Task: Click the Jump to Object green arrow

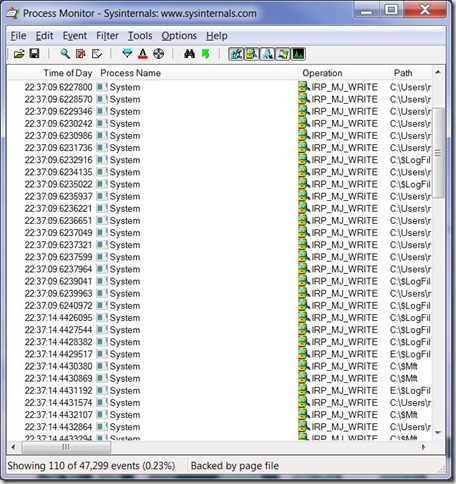Action: click(206, 54)
